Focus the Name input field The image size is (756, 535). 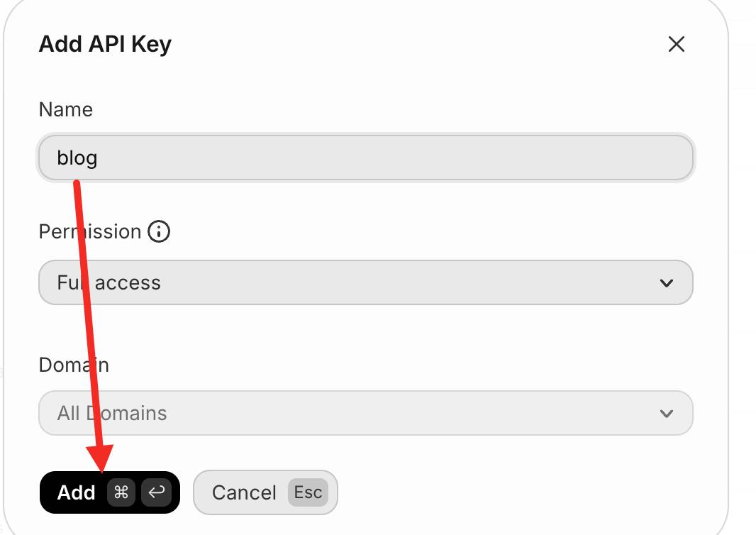[365, 158]
